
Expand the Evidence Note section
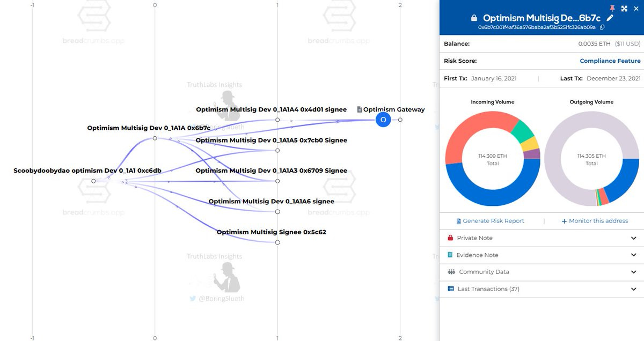pos(541,255)
